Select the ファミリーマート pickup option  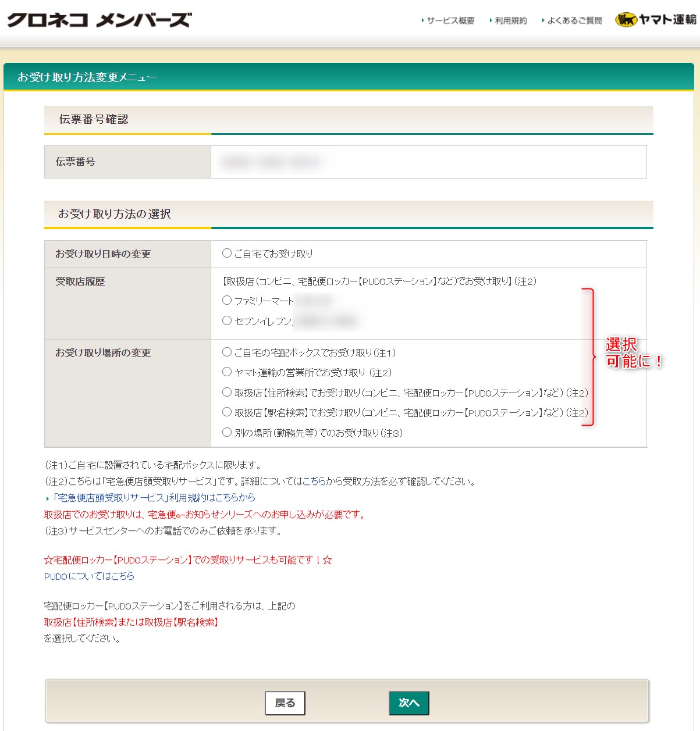click(226, 300)
